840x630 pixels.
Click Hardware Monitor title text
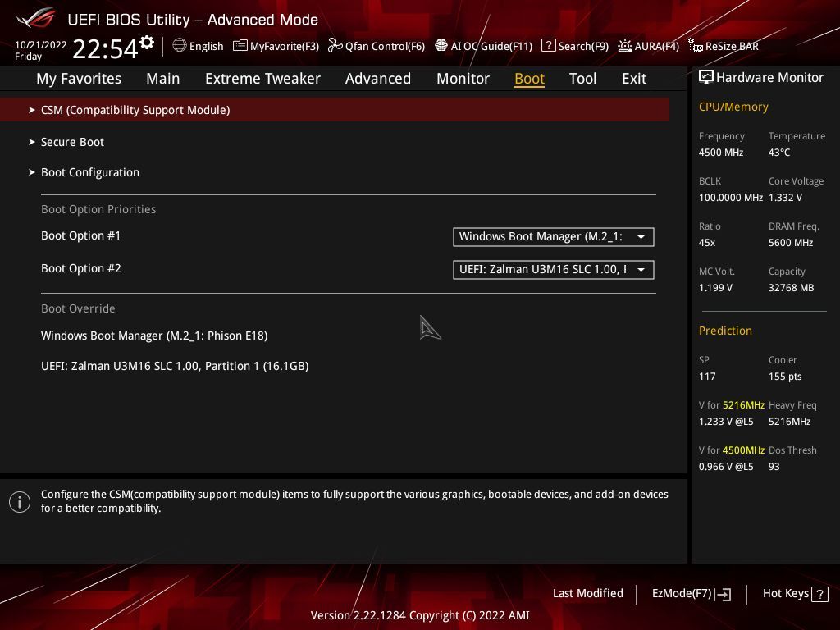point(769,78)
